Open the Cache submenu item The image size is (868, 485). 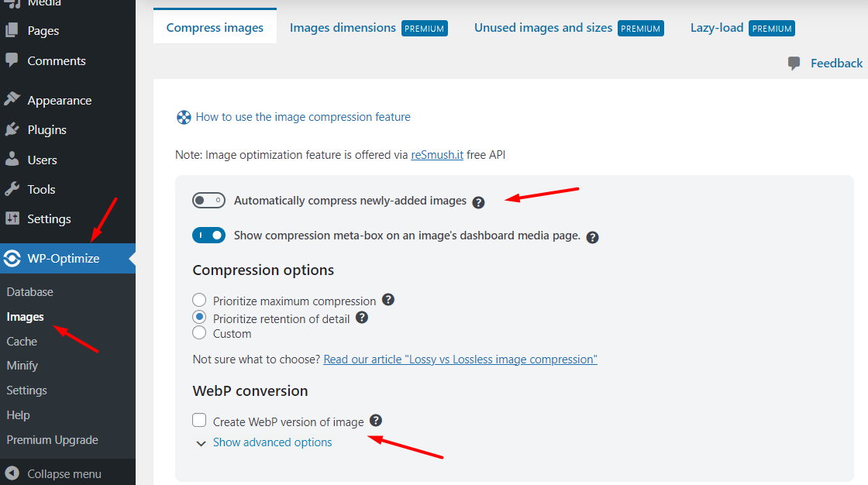click(22, 341)
